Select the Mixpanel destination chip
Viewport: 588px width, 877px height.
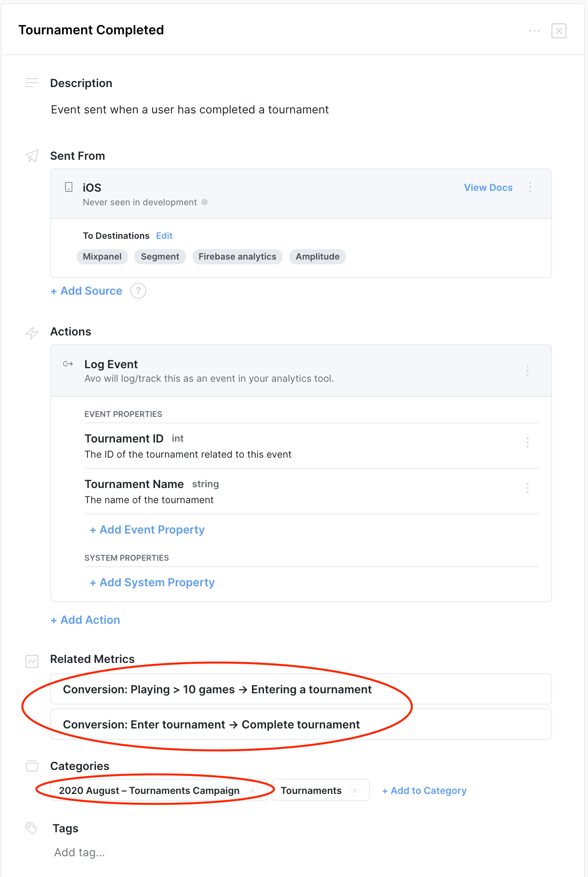(x=102, y=257)
